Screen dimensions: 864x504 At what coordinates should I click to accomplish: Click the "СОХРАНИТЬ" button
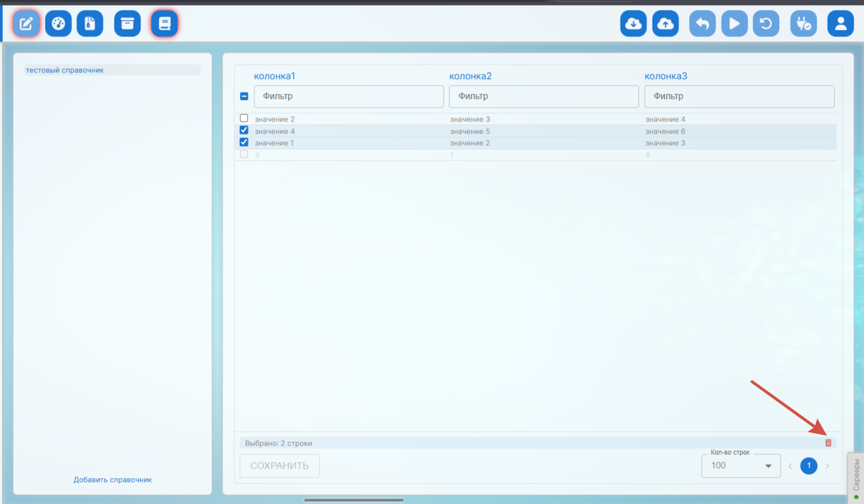280,466
